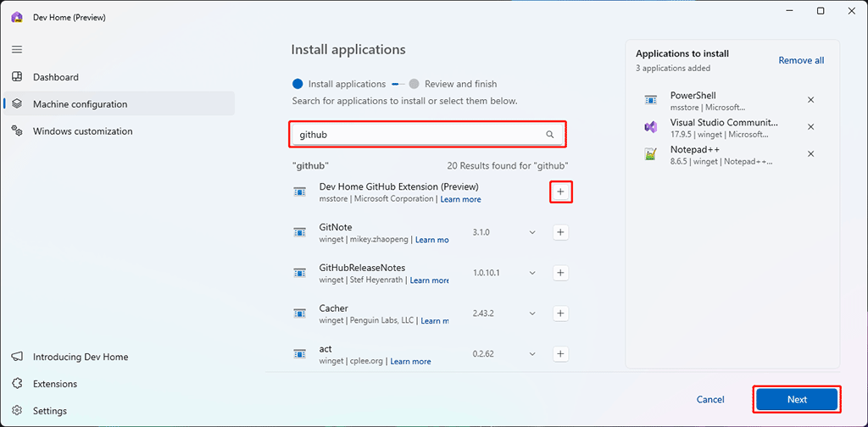Open Extensions from the sidebar
This screenshot has height=427, width=868.
(55, 384)
